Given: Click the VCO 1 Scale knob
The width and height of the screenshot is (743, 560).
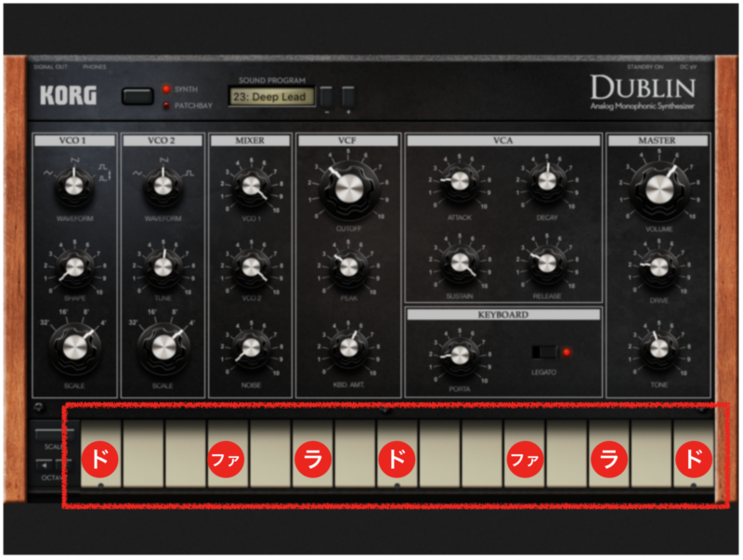Looking at the screenshot, I should (75, 348).
